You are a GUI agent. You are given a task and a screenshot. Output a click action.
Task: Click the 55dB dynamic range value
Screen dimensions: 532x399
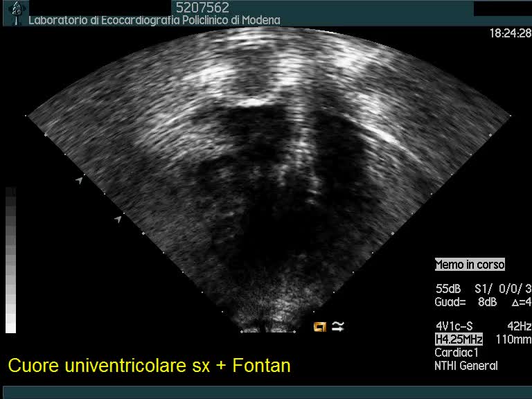pos(448,289)
